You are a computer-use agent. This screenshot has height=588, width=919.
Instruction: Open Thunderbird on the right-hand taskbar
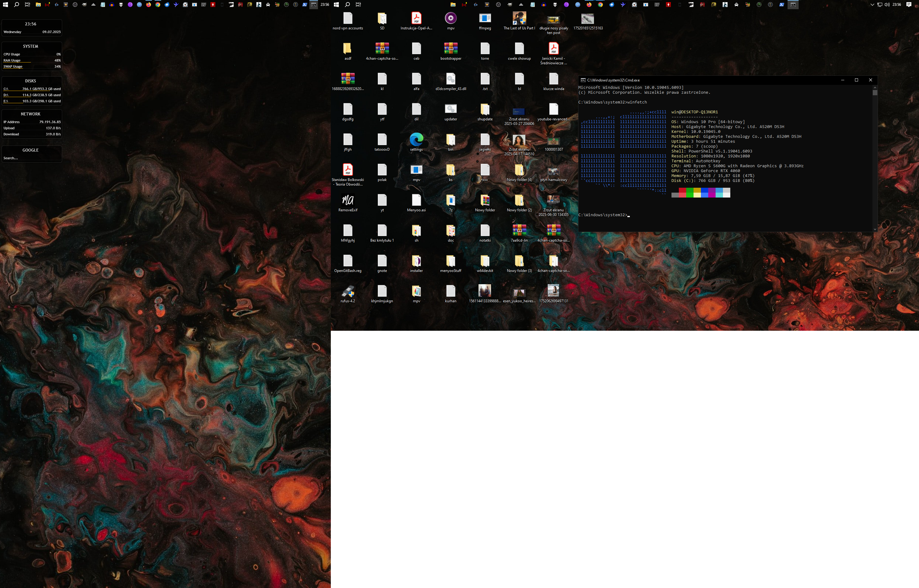click(x=612, y=5)
